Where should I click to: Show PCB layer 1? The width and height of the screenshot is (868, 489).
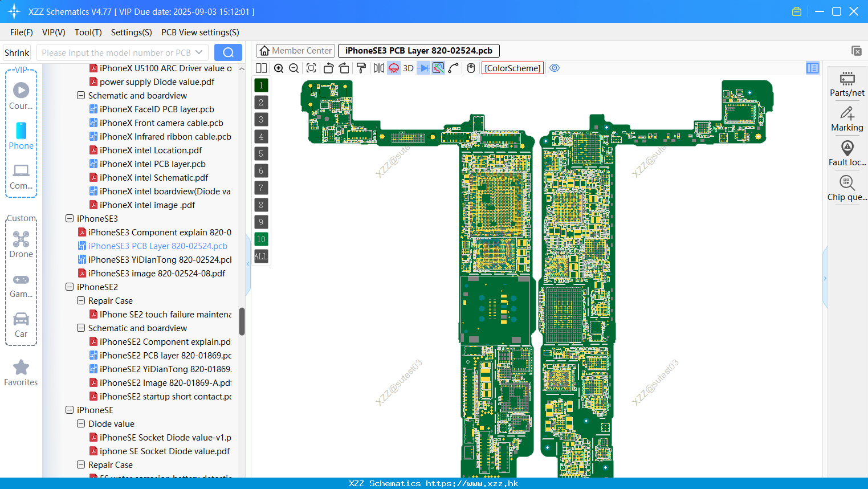261,85
